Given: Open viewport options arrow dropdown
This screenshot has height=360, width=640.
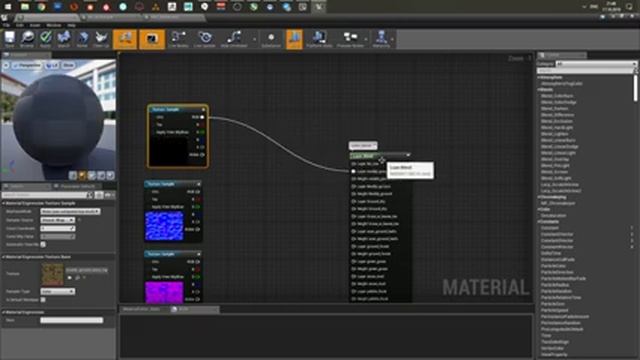Looking at the screenshot, I should 6,65.
